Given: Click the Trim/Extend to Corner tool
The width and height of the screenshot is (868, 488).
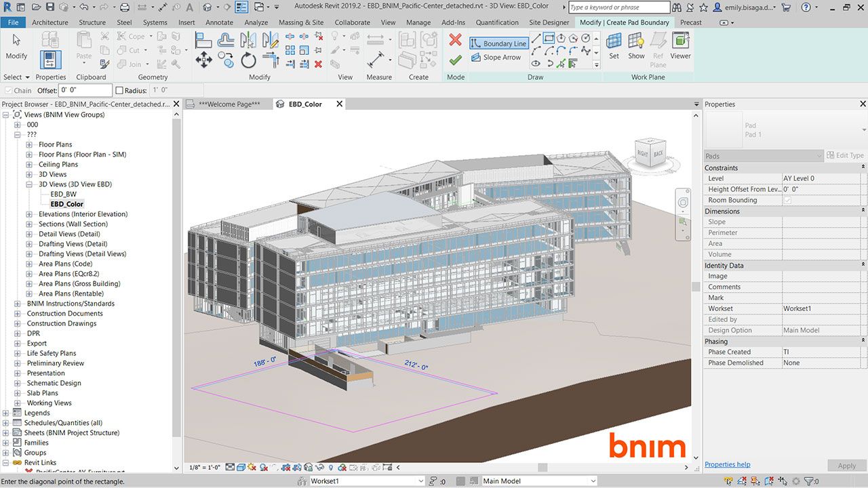Looking at the screenshot, I should click(x=271, y=60).
